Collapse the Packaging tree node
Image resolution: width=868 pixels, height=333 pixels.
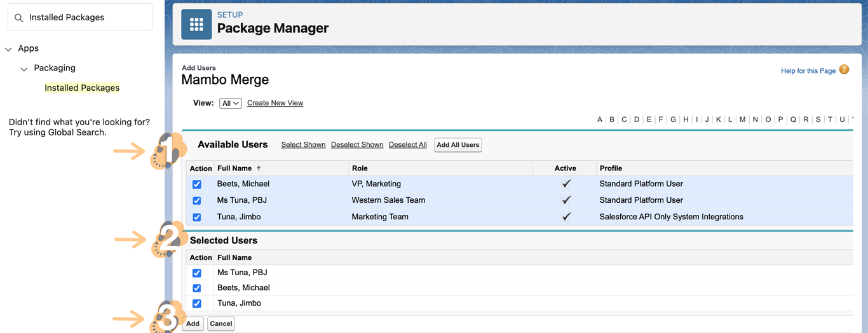click(24, 69)
